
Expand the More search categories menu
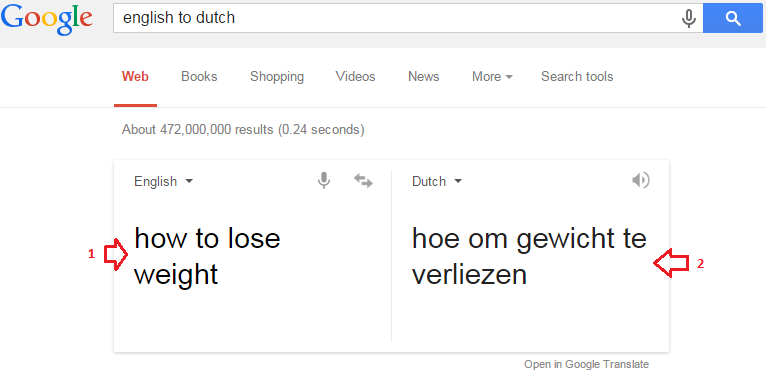tap(492, 77)
